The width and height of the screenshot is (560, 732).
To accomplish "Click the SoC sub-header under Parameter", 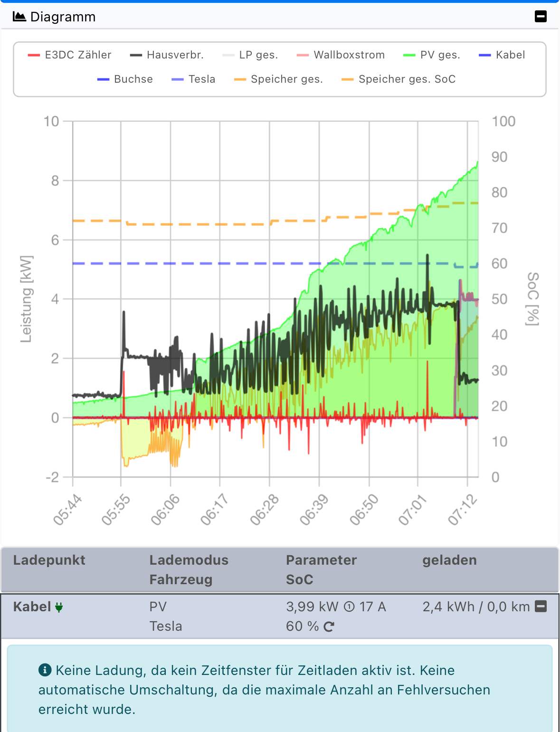I will tap(299, 579).
